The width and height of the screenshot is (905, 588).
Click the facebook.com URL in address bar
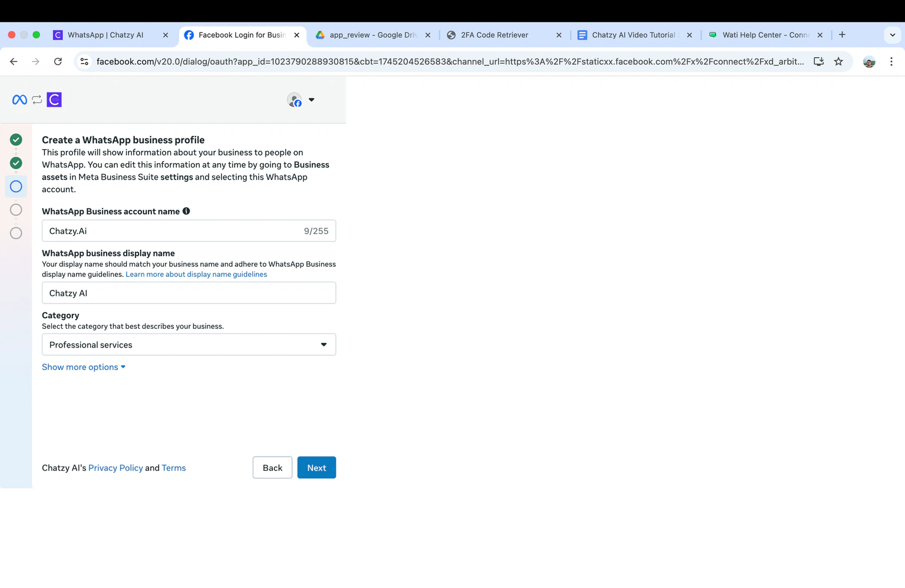[x=450, y=61]
